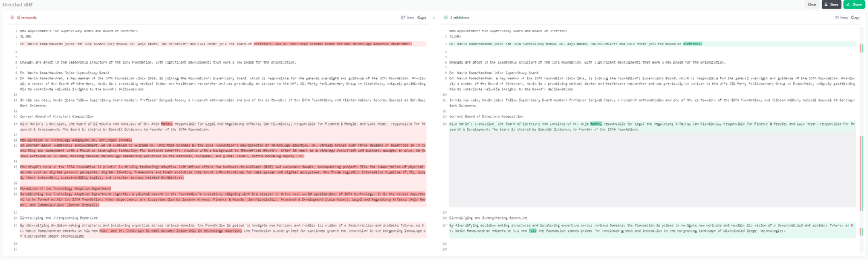Copy the left pane's 27 lines
Image resolution: width=868 pixels, height=260 pixels.
click(x=422, y=17)
